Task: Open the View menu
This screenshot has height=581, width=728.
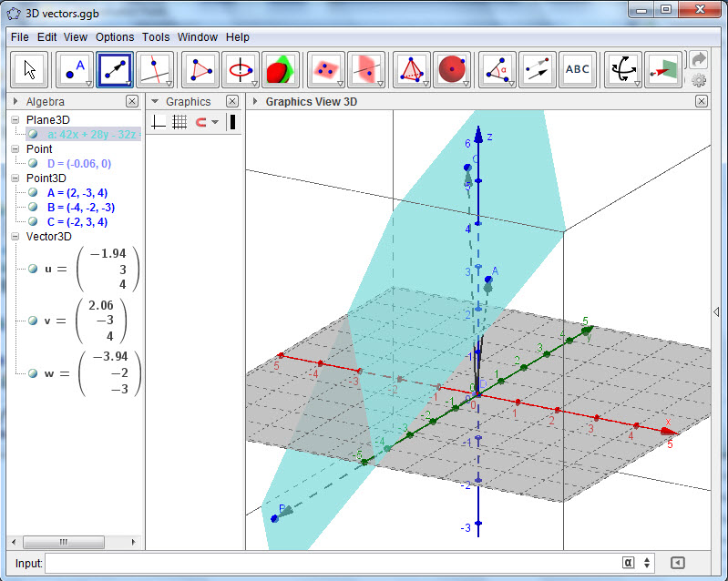Action: [76, 37]
